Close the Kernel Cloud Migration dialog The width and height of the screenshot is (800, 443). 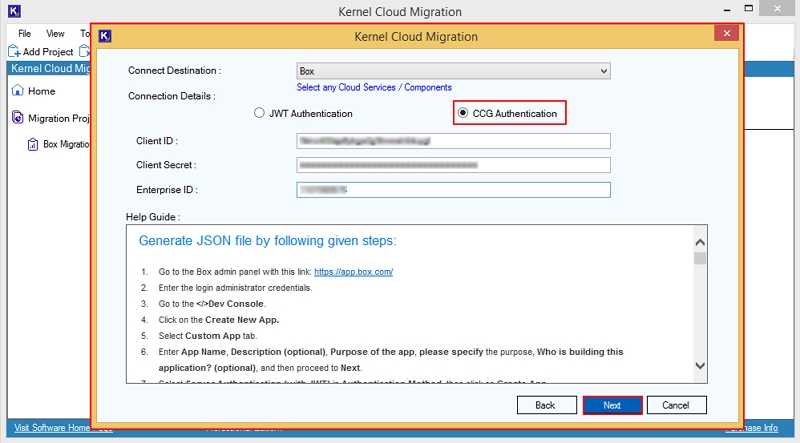pos(727,34)
